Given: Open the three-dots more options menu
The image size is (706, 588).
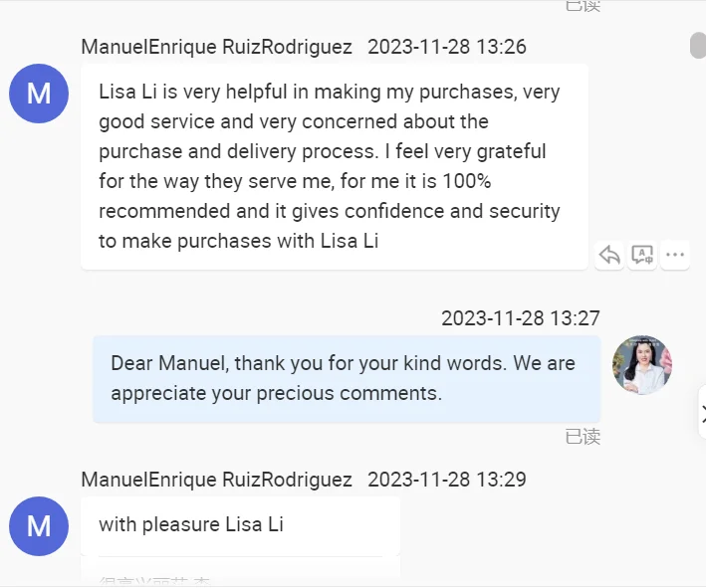Looking at the screenshot, I should pos(675,255).
